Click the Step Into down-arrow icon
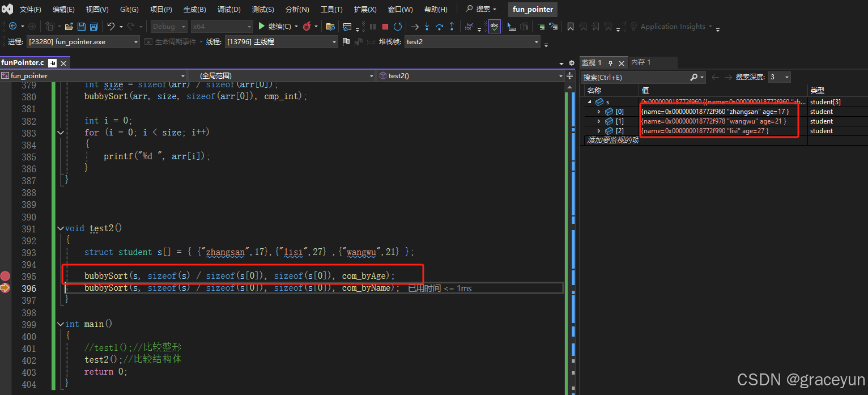Screen dimensions: 868x395 point(427,26)
